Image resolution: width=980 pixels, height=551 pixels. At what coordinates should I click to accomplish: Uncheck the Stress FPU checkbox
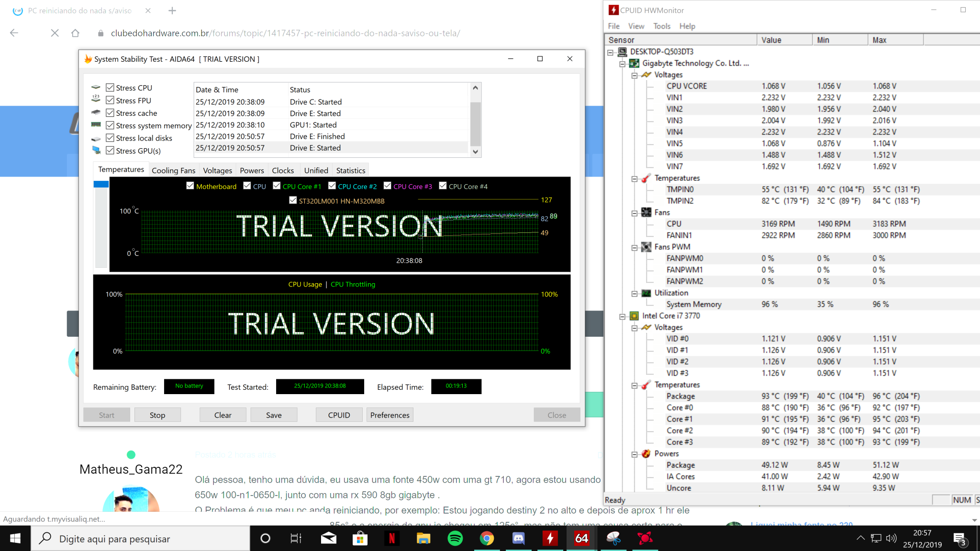[110, 100]
